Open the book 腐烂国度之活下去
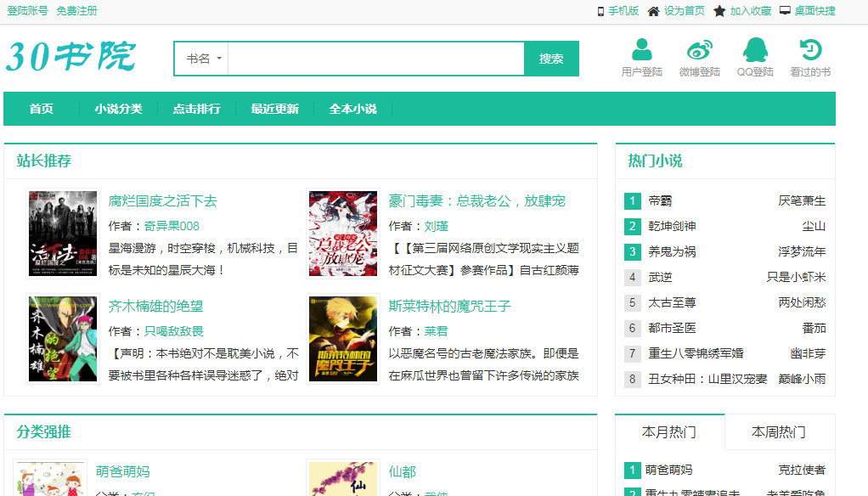868x496 pixels. (163, 201)
